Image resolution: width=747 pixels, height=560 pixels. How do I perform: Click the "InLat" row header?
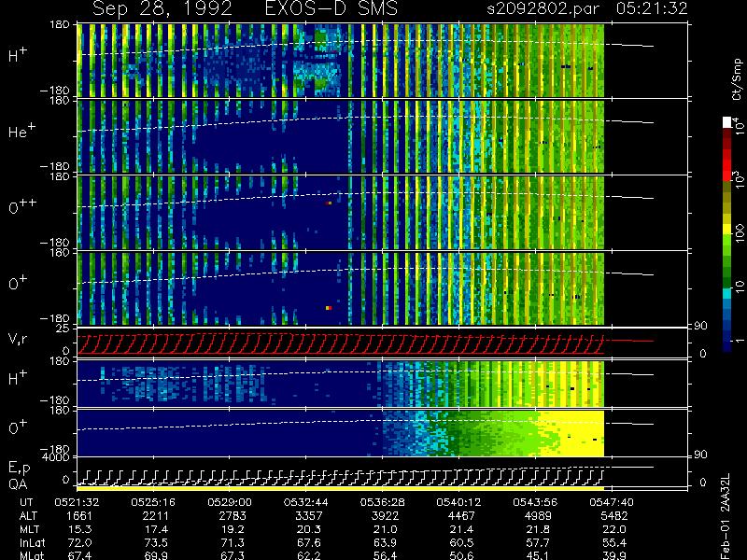coord(32,542)
